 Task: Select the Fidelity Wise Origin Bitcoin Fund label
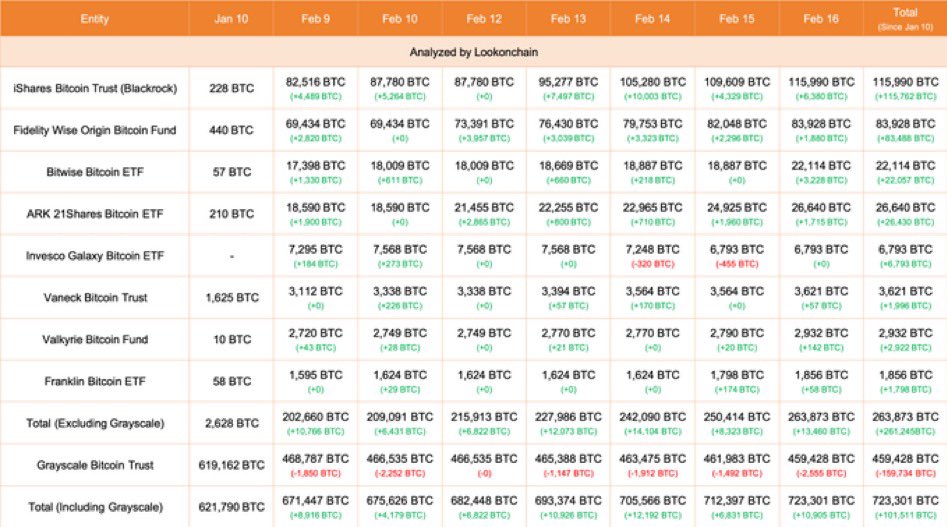coord(95,130)
